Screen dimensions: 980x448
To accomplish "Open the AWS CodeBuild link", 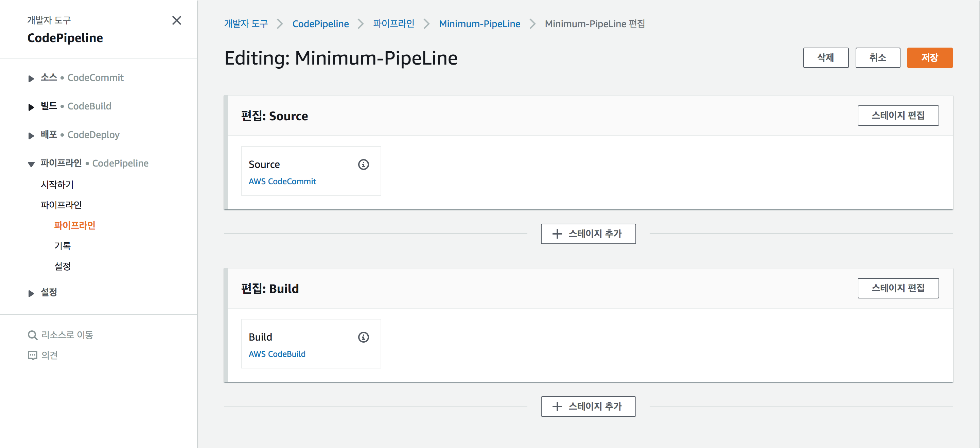I will point(277,354).
